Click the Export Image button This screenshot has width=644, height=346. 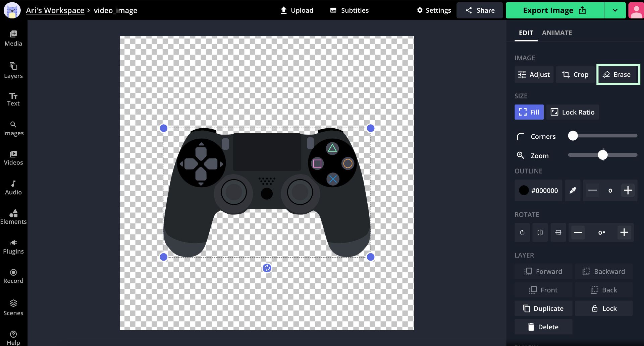pos(555,10)
